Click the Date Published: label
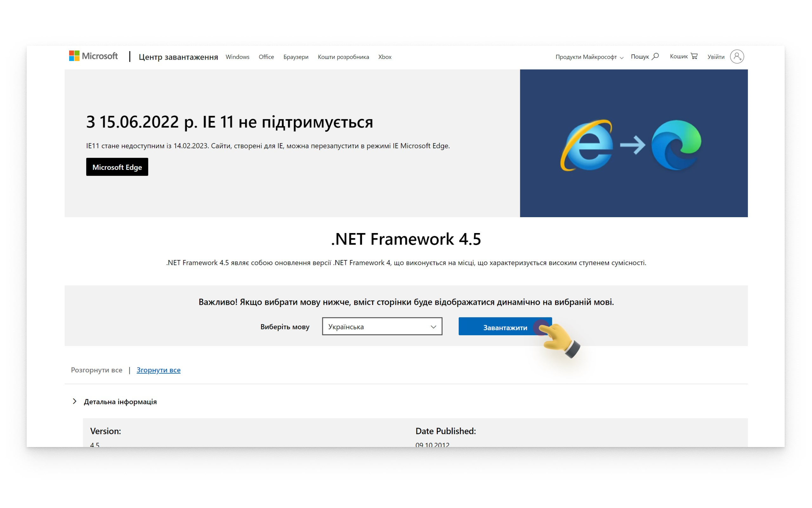Screen dimensions: 812x508 pos(446,431)
